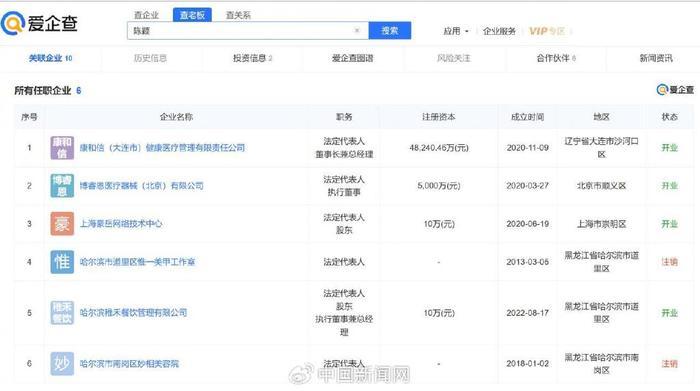Open 上海豪岳网络技术中心 company link

click(x=121, y=224)
